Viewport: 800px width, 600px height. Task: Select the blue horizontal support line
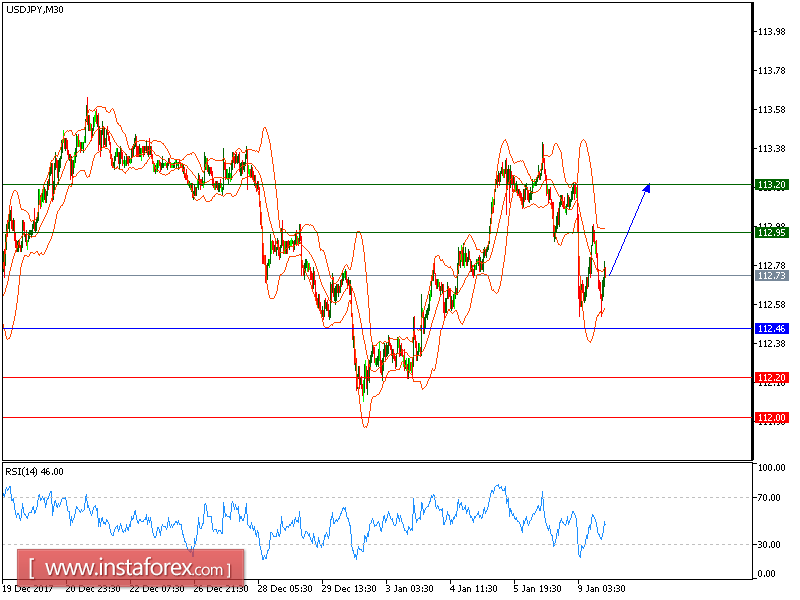click(200, 328)
